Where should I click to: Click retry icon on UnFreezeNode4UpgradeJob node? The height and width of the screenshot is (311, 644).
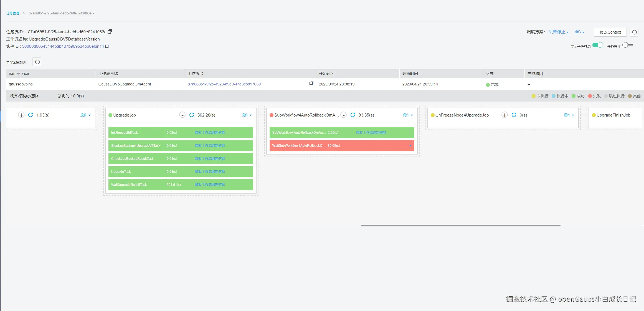tap(514, 115)
